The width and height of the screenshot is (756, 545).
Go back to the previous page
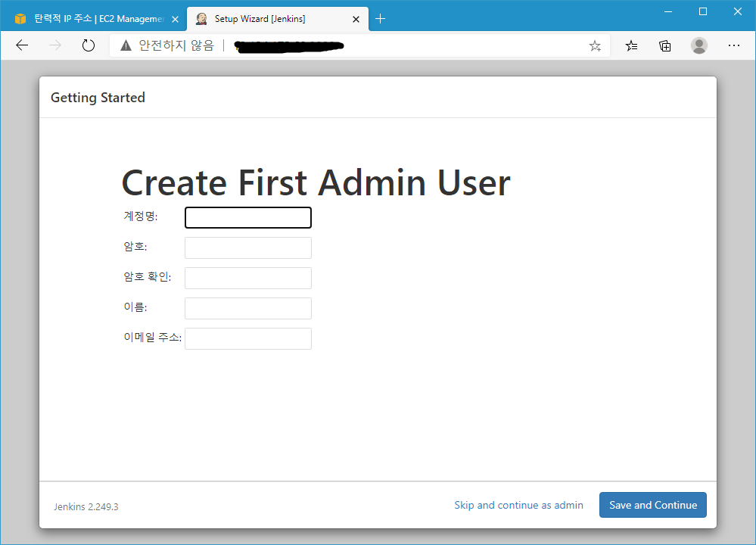pyautogui.click(x=22, y=45)
